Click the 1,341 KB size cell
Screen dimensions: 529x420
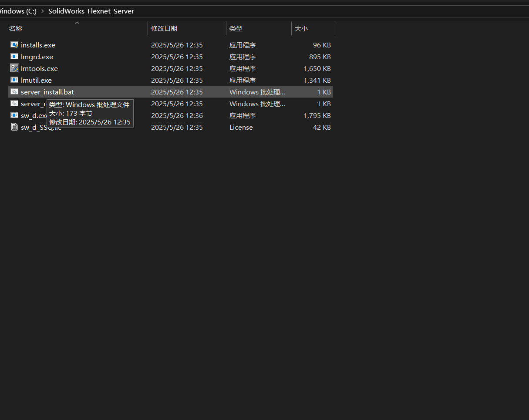[x=317, y=80]
